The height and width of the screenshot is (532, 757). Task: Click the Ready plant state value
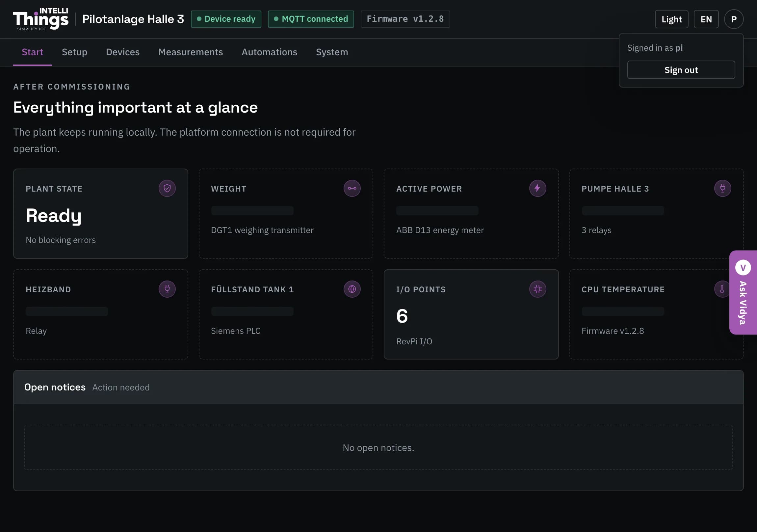pyautogui.click(x=54, y=216)
